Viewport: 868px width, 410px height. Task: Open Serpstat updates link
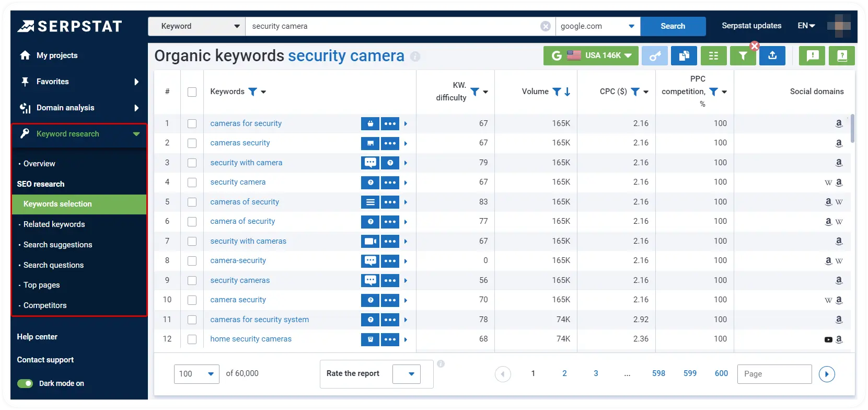tap(751, 26)
